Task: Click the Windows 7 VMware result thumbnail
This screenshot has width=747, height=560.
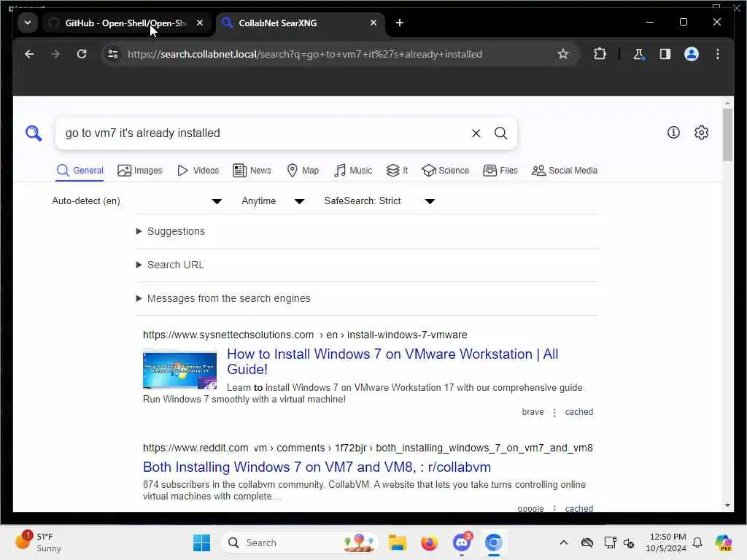Action: pyautogui.click(x=179, y=370)
